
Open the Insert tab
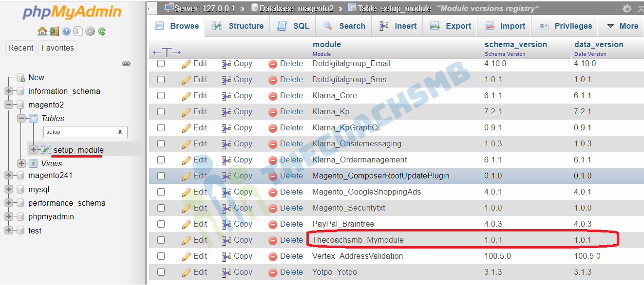tap(398, 26)
